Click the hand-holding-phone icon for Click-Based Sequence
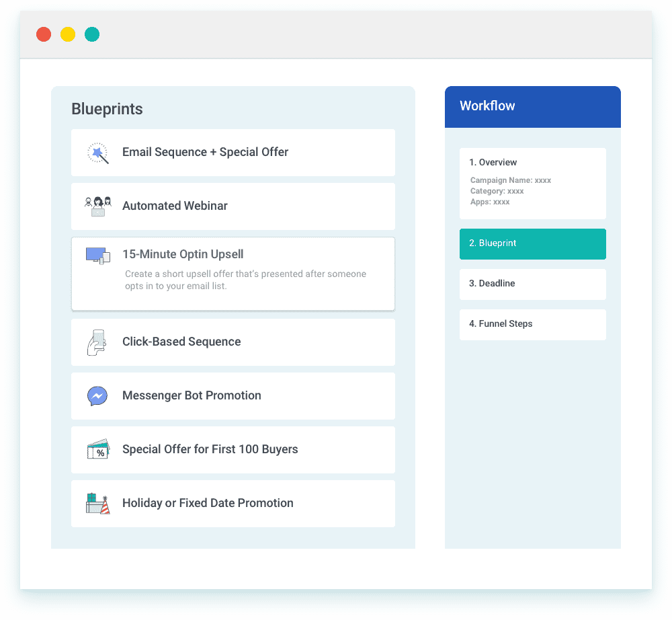 tap(97, 342)
